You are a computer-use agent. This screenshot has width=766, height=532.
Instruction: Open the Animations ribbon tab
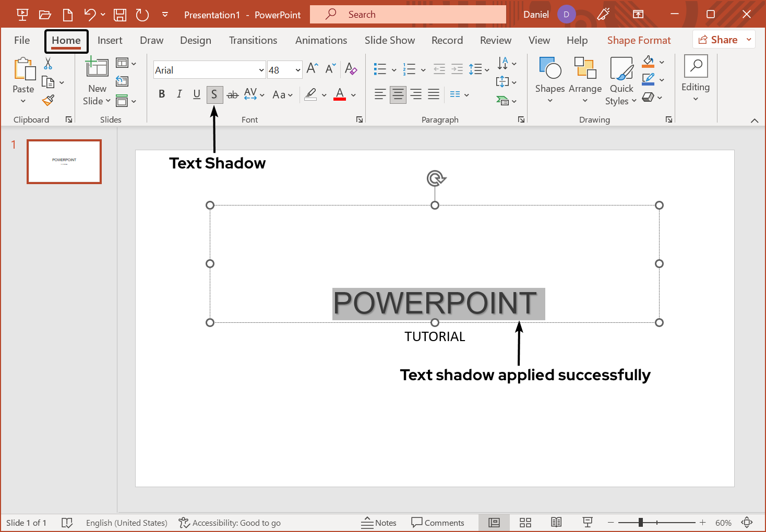[x=321, y=40]
